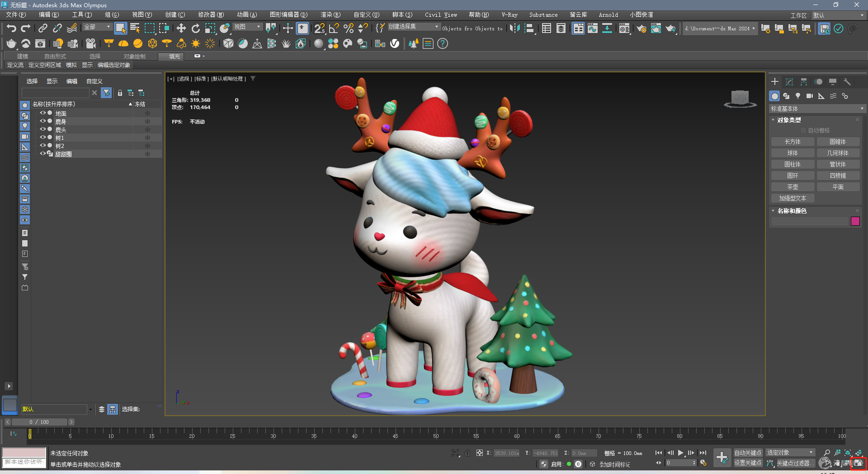This screenshot has height=474, width=868.
Task: Click the object name input field
Action: (x=810, y=221)
